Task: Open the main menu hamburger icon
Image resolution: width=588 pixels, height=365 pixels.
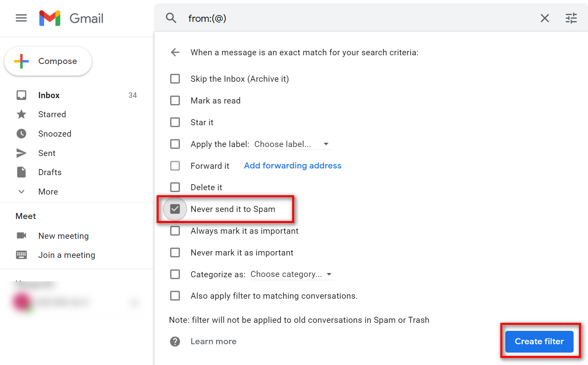Action: (x=21, y=18)
